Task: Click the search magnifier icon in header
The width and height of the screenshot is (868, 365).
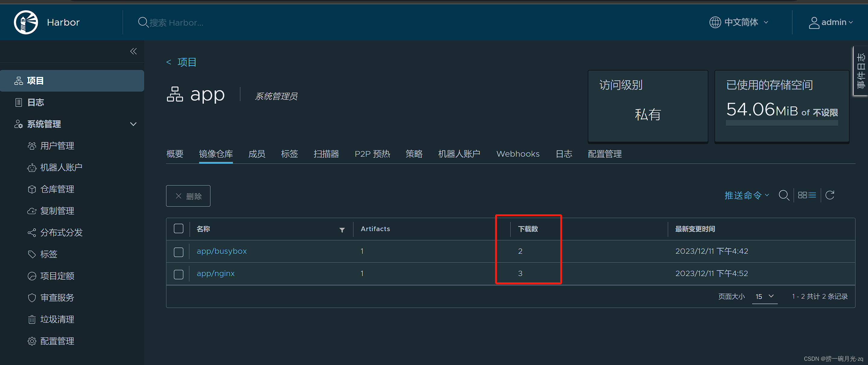Action: click(143, 22)
